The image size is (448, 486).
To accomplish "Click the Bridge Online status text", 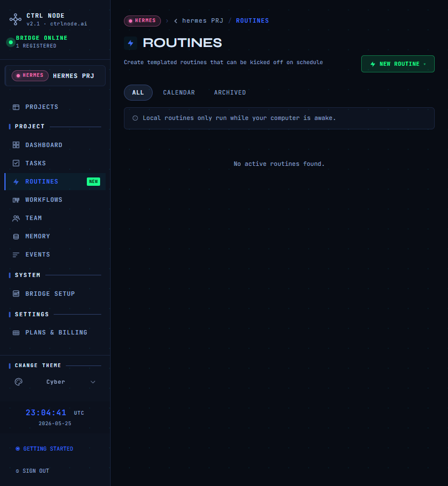I will [41, 38].
